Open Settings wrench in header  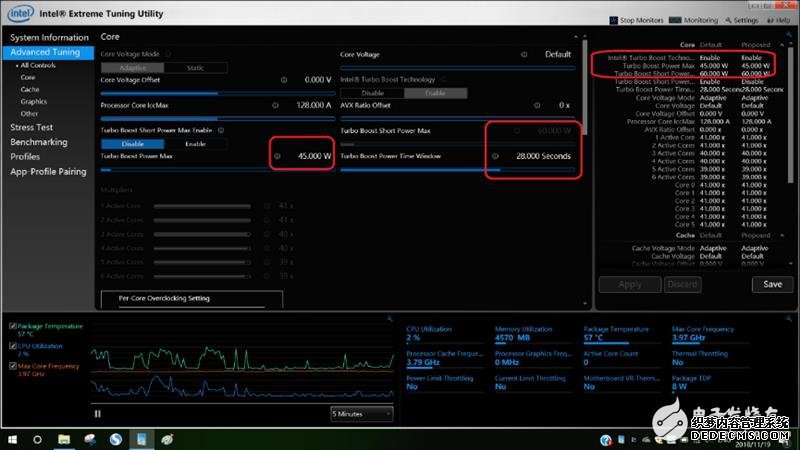point(728,20)
